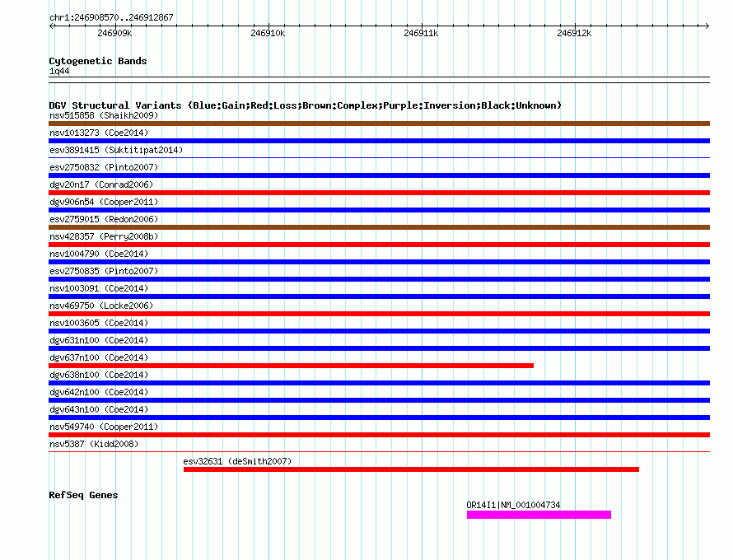Click the nsv5387 (Kidd2008) label
Viewport: 733px width, 560px height.
point(94,444)
